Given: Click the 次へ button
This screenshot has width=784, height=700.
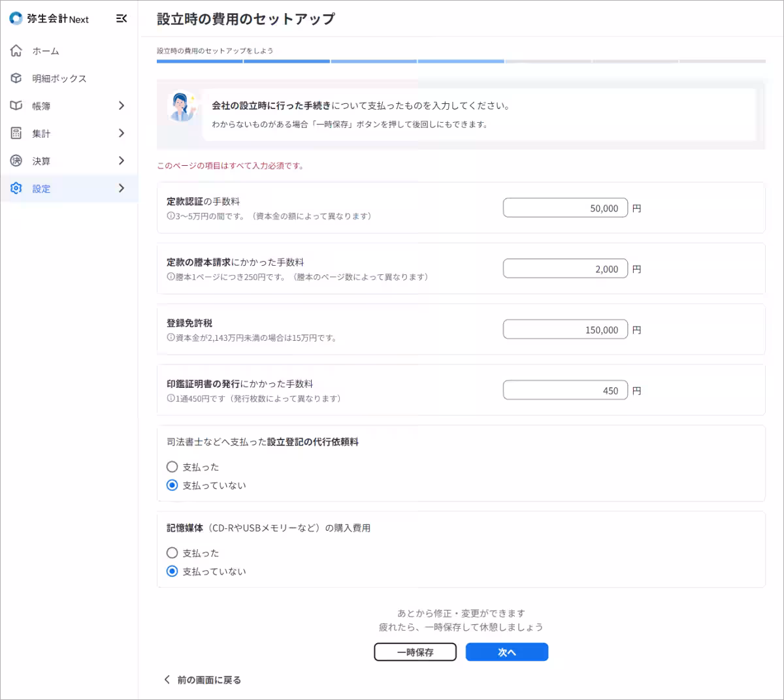Looking at the screenshot, I should (506, 652).
